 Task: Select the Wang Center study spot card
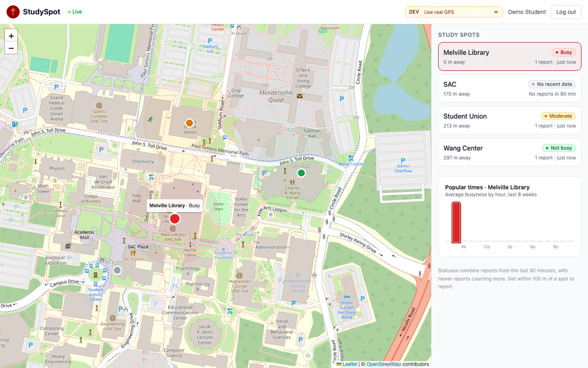coord(510,152)
